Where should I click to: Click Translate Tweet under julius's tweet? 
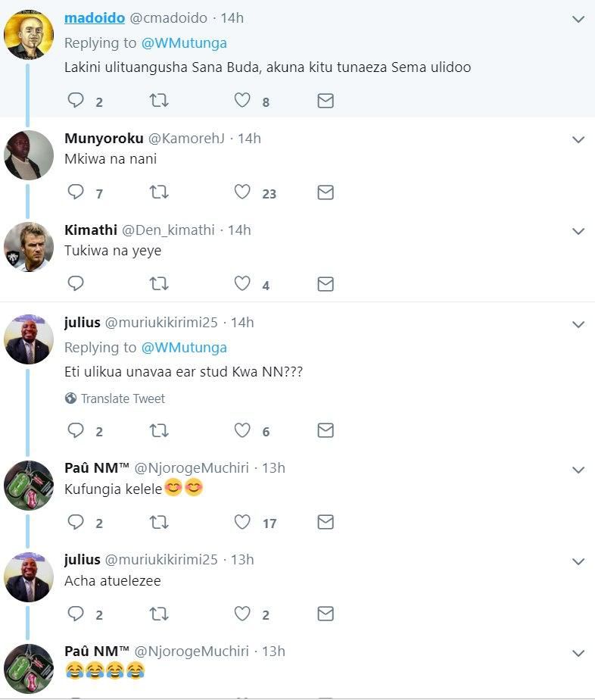[x=123, y=398]
